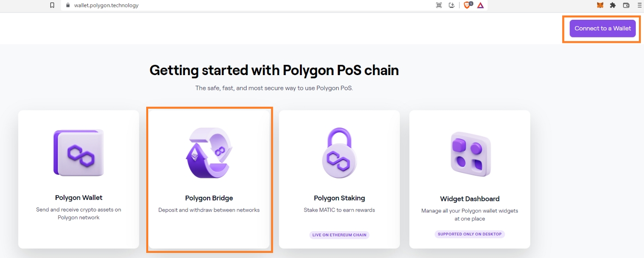Open the Brave Wallet toolbar icon
This screenshot has height=258, width=644.
click(x=626, y=6)
